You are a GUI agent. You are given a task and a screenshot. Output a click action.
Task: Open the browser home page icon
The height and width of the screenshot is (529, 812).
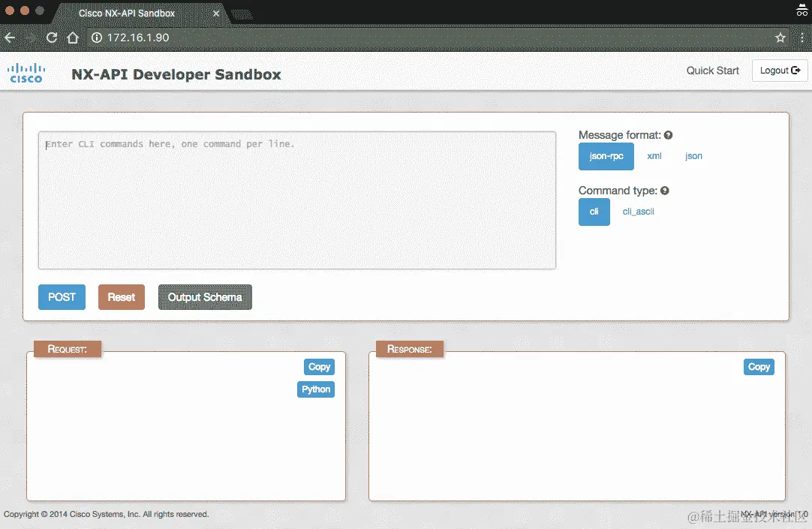point(73,38)
